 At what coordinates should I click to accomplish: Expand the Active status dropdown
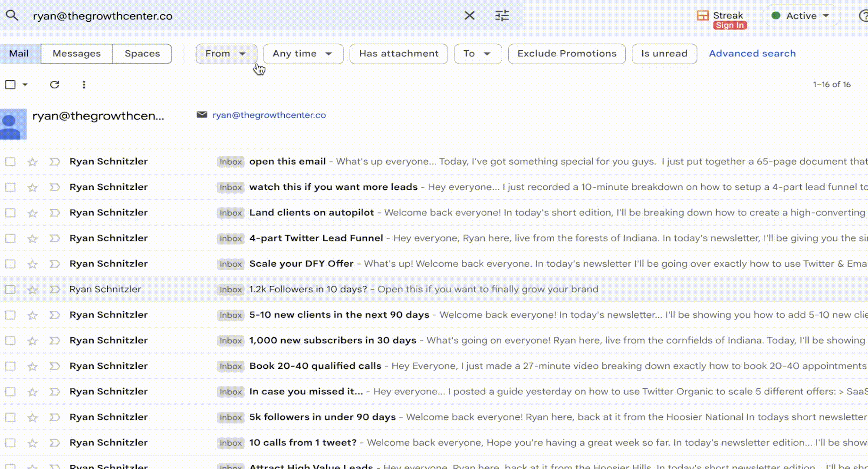pyautogui.click(x=801, y=16)
